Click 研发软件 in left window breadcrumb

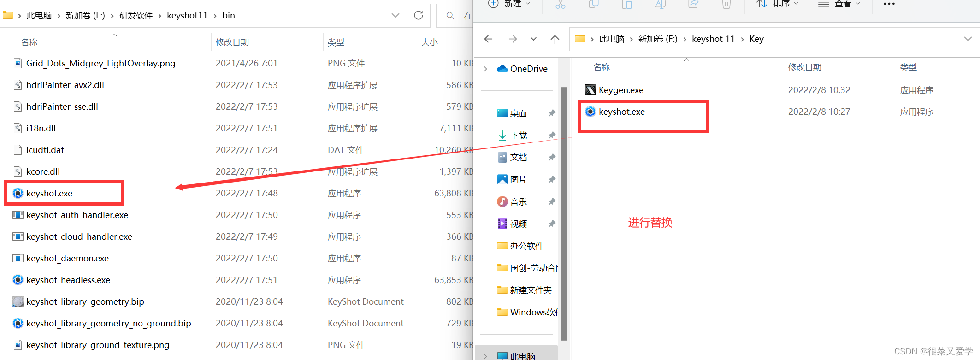(136, 16)
